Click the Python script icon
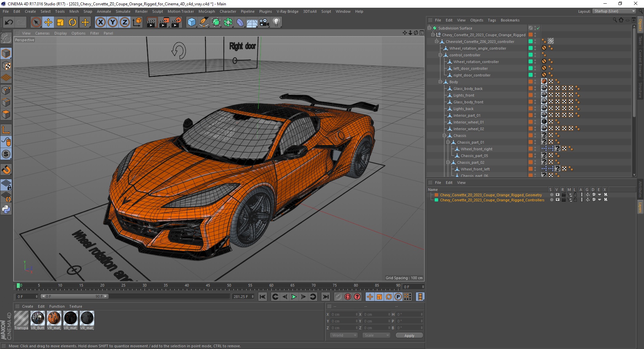 click(x=6, y=209)
